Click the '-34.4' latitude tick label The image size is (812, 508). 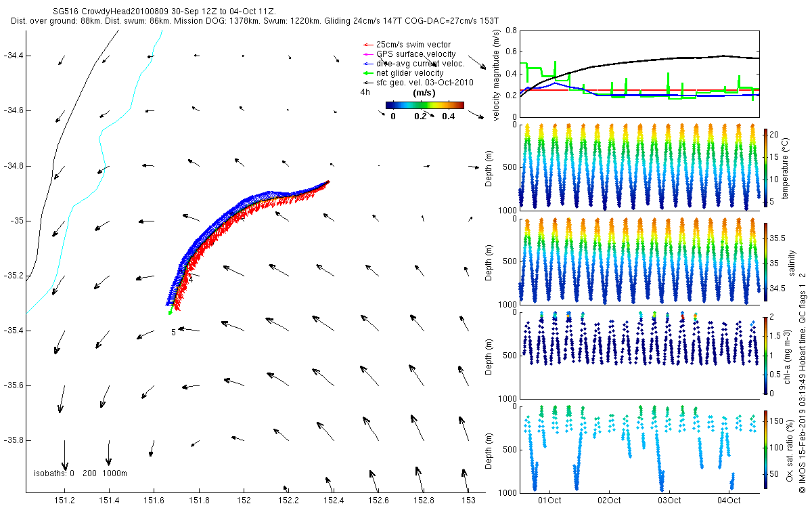point(14,55)
